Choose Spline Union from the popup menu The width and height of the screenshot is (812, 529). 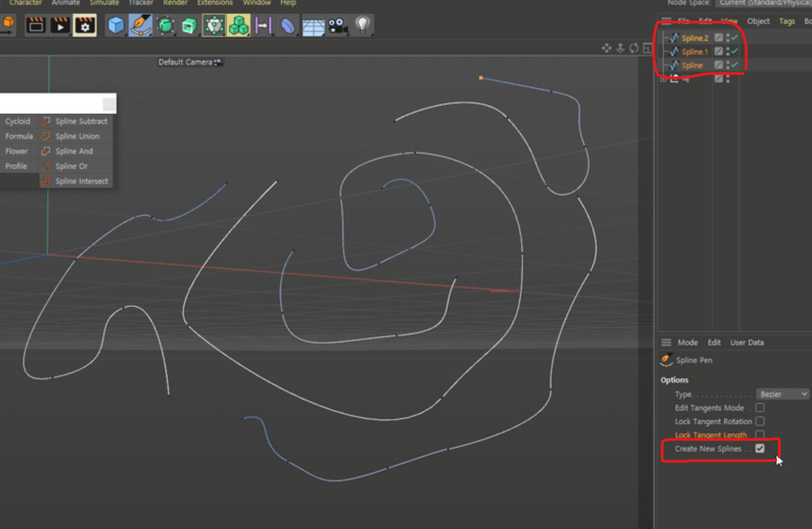point(77,135)
